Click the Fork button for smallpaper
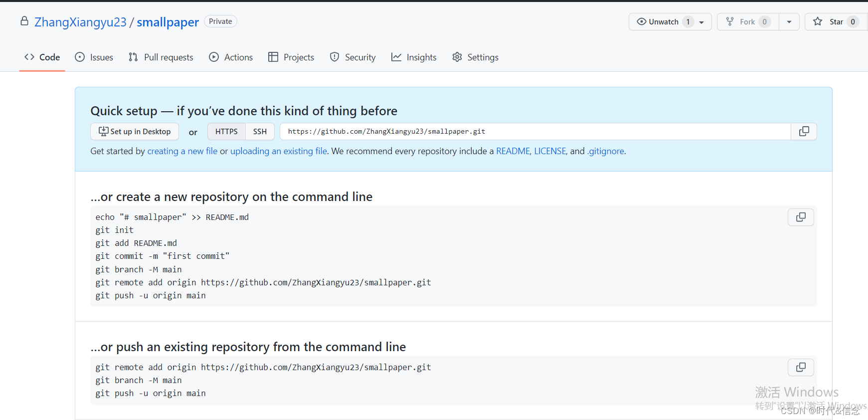The height and width of the screenshot is (420, 868). (x=747, y=22)
